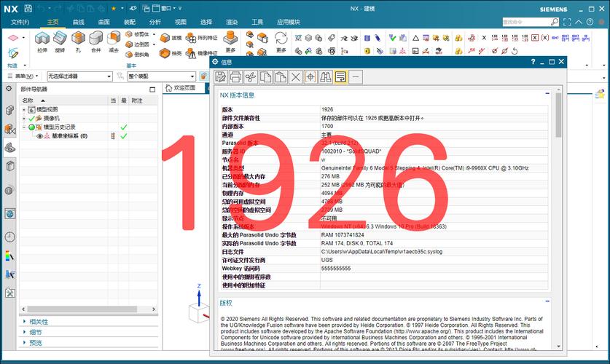Screen dimensions: 610x364
Task: Switch to the 曲面 ribbon tab
Action: point(104,22)
